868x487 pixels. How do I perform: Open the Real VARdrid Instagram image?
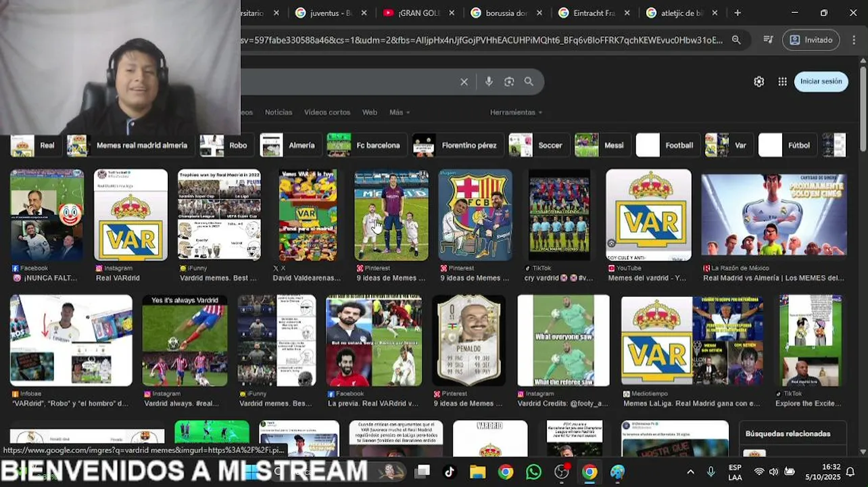click(130, 214)
